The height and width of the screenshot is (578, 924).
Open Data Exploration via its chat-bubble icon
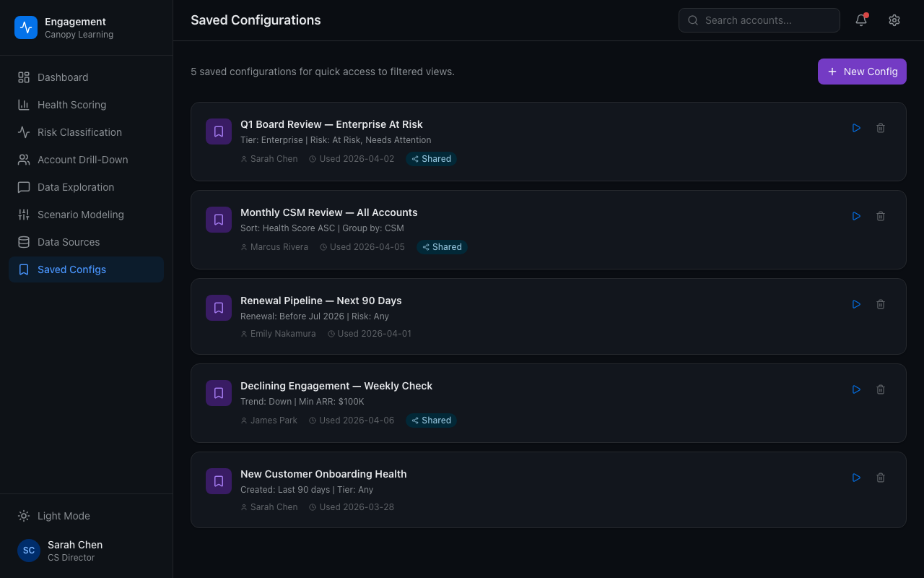pos(23,187)
